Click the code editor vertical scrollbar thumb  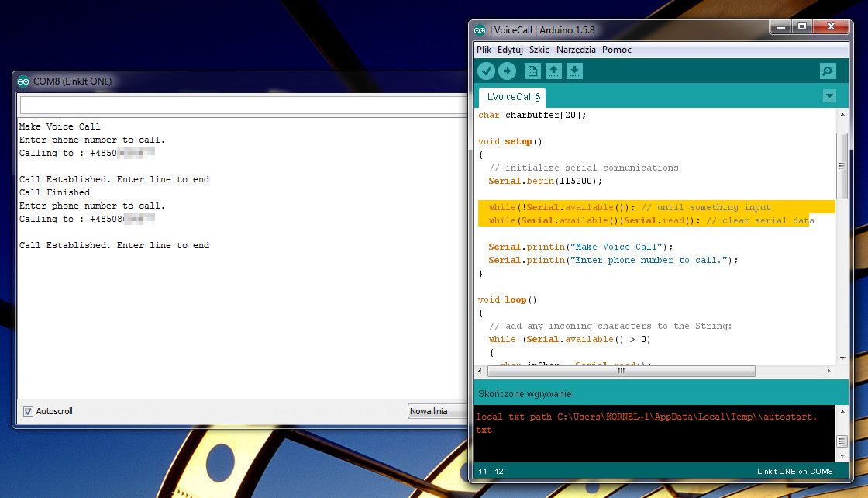coord(842,166)
